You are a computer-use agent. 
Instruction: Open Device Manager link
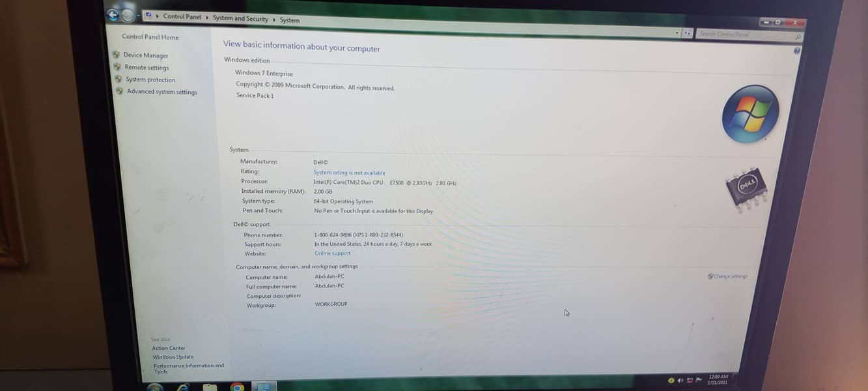coord(146,55)
